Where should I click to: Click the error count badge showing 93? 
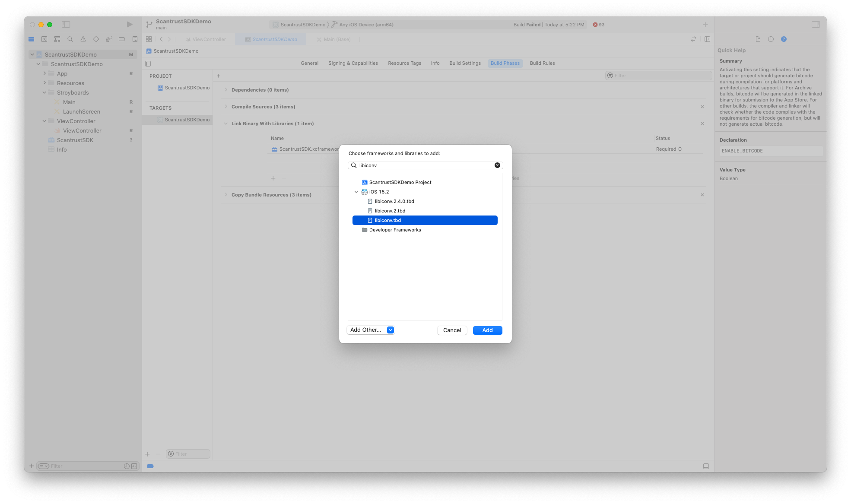pyautogui.click(x=599, y=25)
